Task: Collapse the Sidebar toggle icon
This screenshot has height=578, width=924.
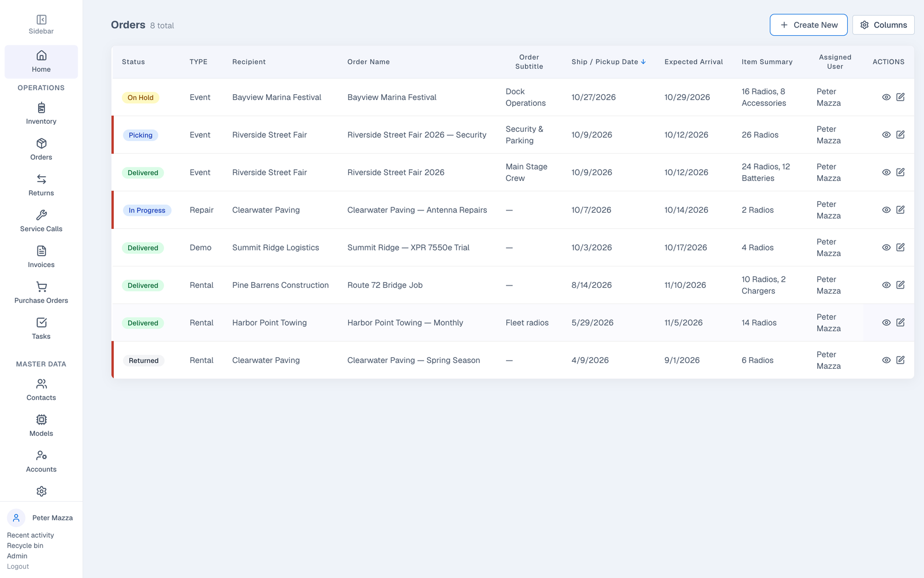Action: coord(41,20)
